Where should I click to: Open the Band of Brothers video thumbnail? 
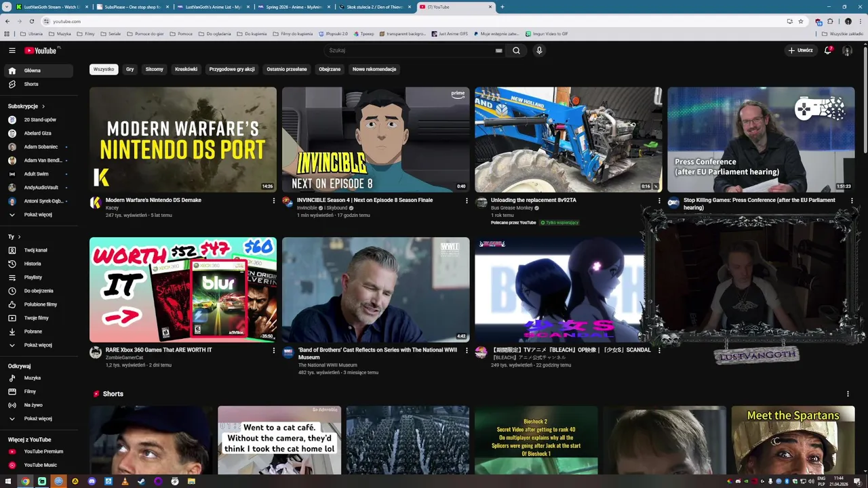point(376,289)
